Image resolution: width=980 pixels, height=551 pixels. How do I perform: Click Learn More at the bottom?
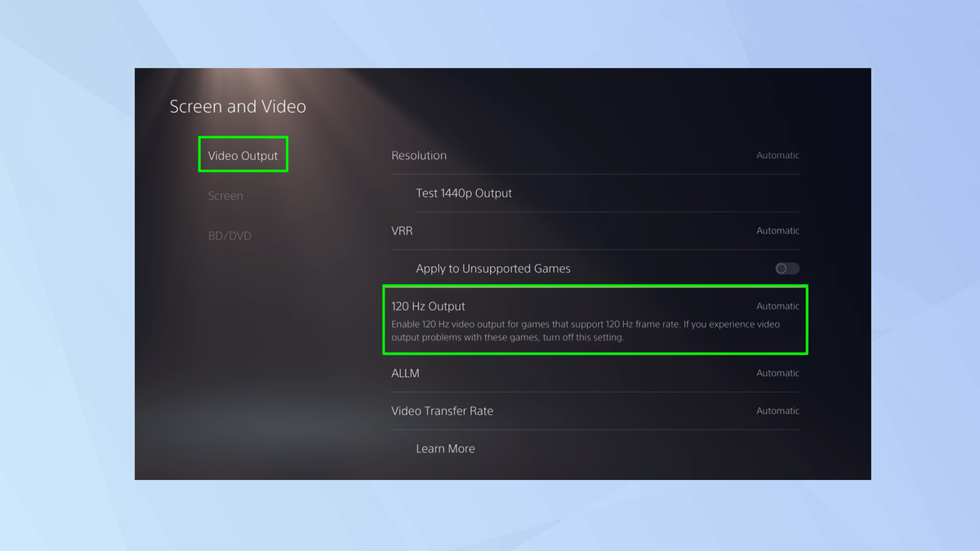[x=445, y=448]
